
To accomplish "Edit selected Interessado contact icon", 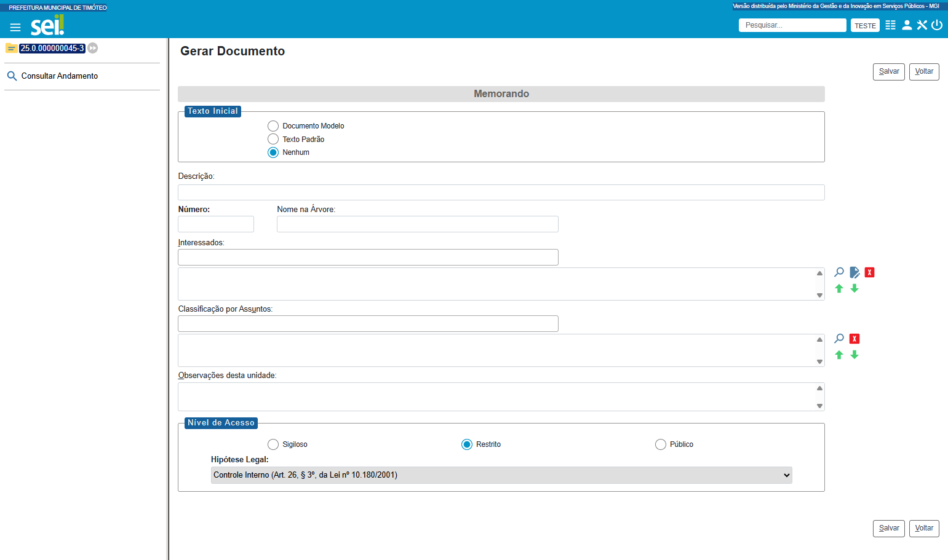I will [854, 272].
